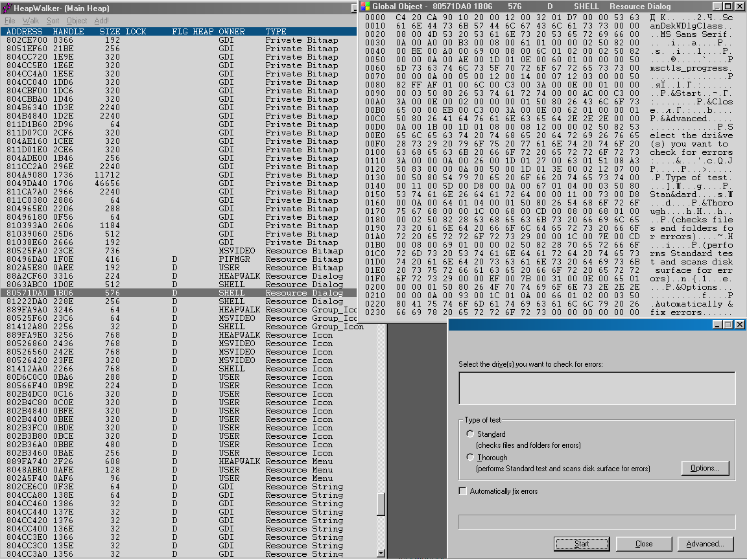The height and width of the screenshot is (560, 747).
Task: Open the File menu in HeapWalker
Action: tap(10, 21)
